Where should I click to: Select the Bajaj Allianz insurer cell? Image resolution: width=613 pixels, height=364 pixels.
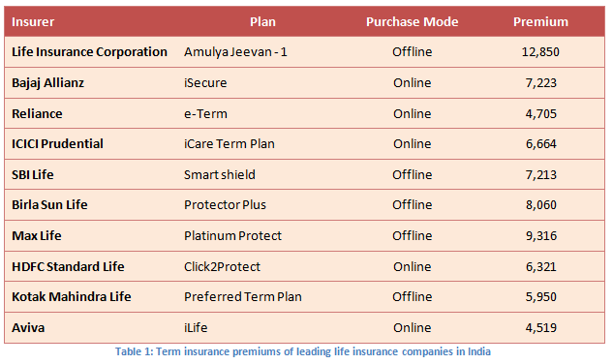point(47,83)
